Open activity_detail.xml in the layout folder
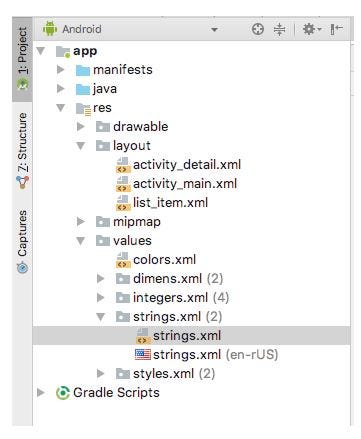Viewport: 361px width, 439px height. pyautogui.click(x=187, y=165)
